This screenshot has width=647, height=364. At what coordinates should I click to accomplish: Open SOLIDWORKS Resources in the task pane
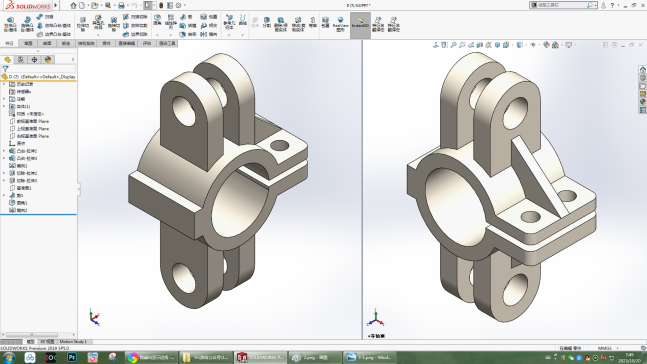(642, 69)
